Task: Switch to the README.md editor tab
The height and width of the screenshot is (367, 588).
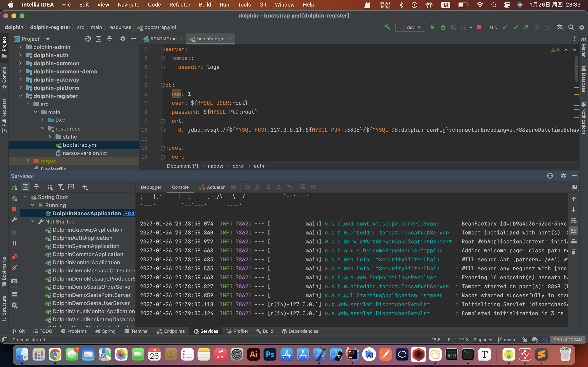Action: (x=163, y=39)
